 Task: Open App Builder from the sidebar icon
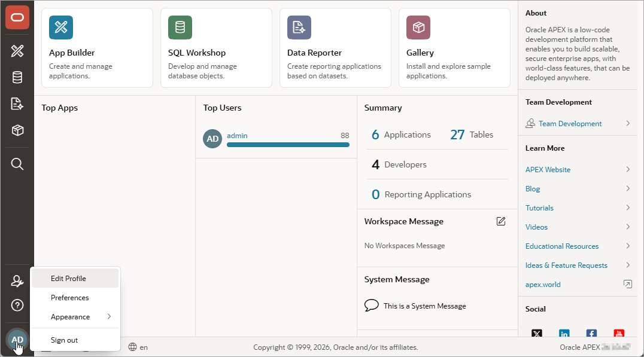[x=17, y=51]
